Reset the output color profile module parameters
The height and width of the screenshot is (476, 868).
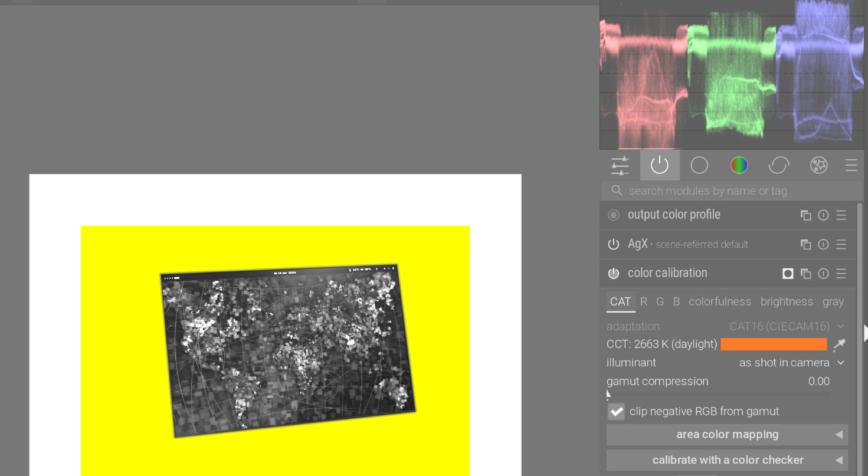click(x=823, y=215)
